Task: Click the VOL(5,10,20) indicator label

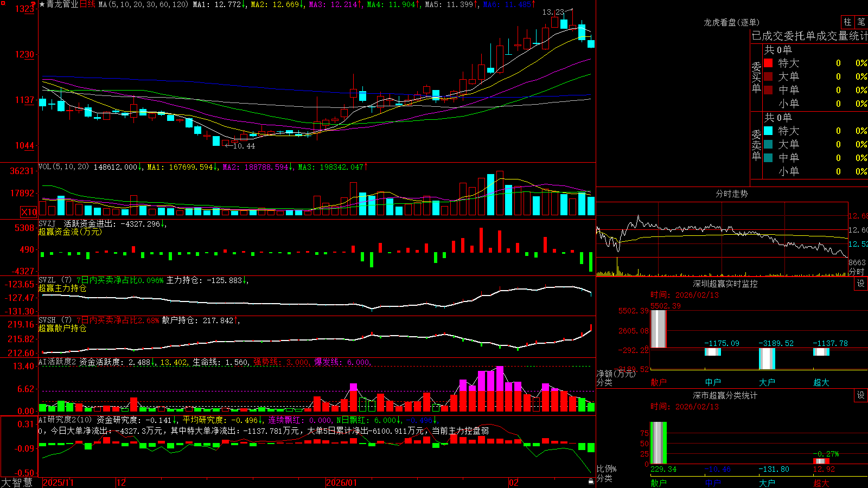Action: pyautogui.click(x=64, y=167)
